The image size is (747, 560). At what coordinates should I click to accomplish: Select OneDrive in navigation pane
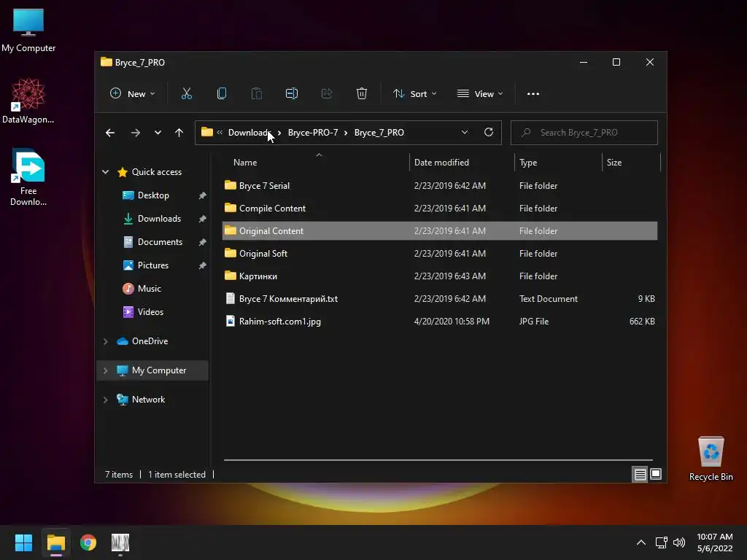pos(150,341)
